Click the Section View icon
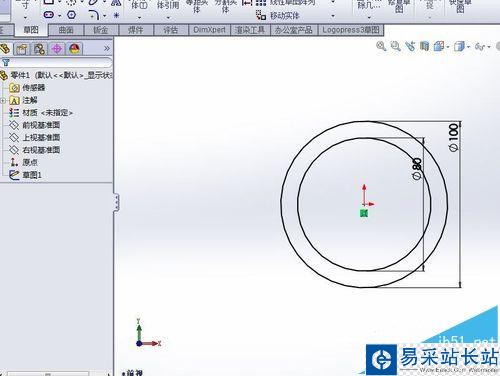This screenshot has height=376, width=500. tap(424, 46)
